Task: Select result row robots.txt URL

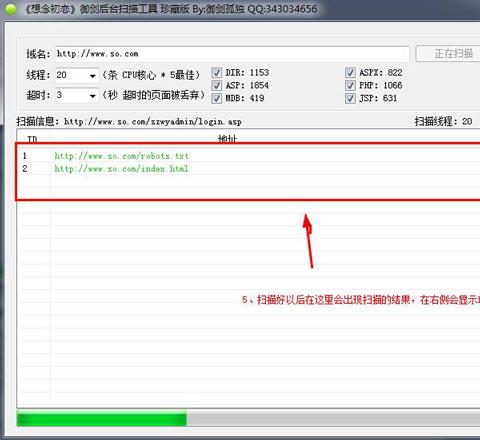Action: (x=122, y=156)
